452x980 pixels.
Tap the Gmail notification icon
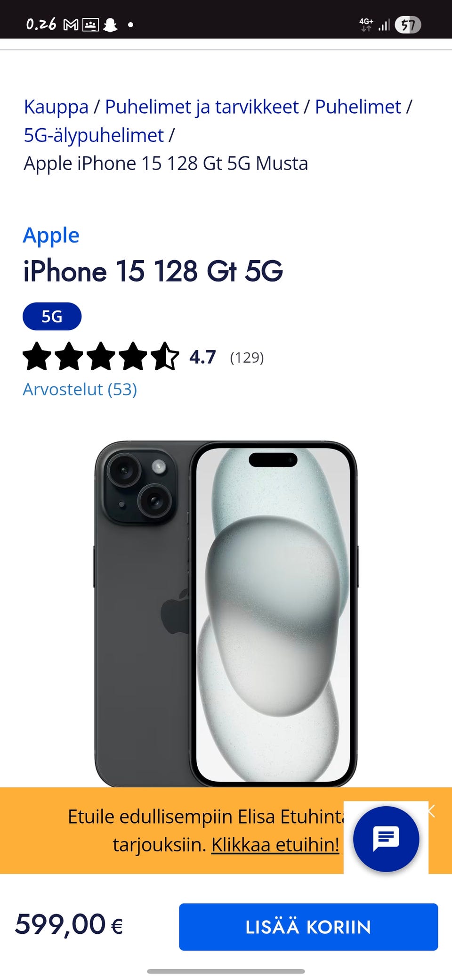[x=71, y=24]
